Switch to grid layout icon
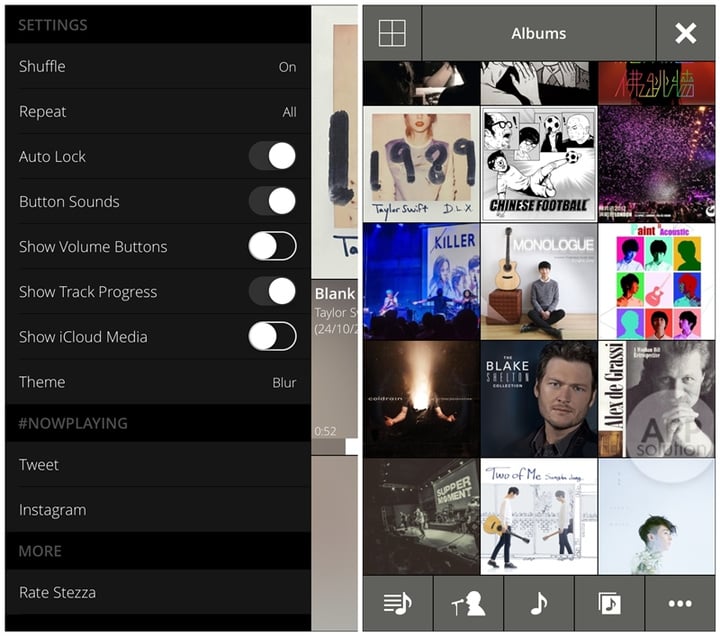 point(392,33)
